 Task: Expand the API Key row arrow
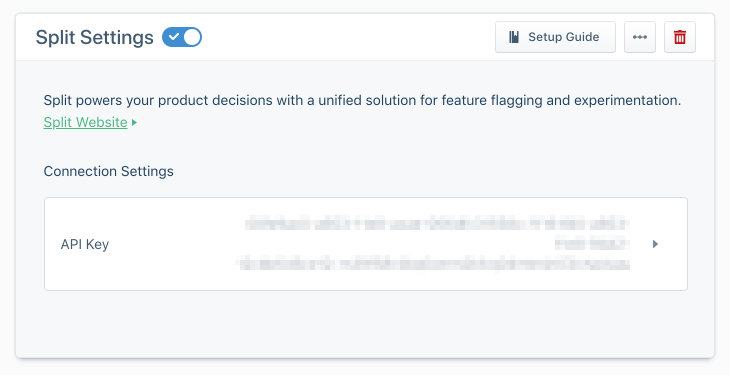click(655, 244)
